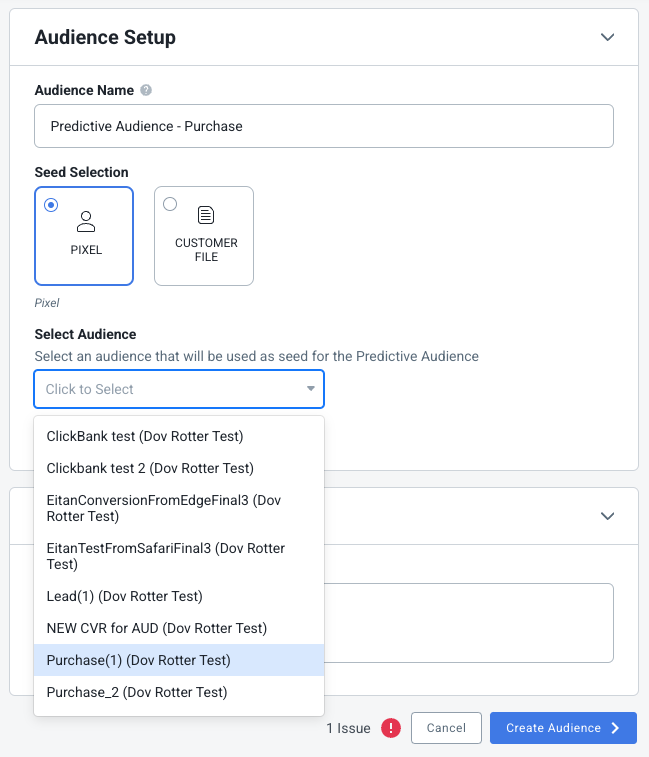The height and width of the screenshot is (757, 649).
Task: Click the Cancel button
Action: pos(446,728)
